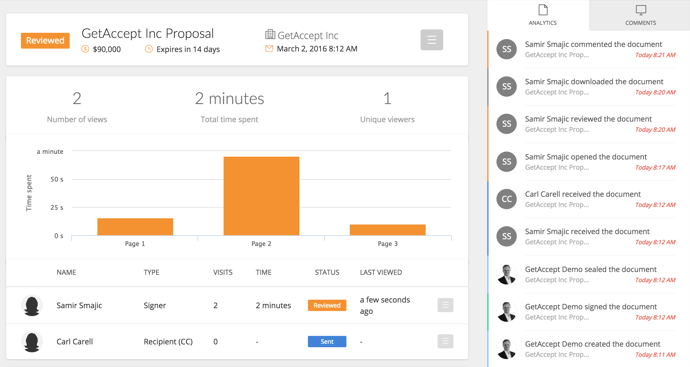This screenshot has height=367, width=690.
Task: Click 'Today 8:21 AM' timestamp
Action: click(655, 55)
